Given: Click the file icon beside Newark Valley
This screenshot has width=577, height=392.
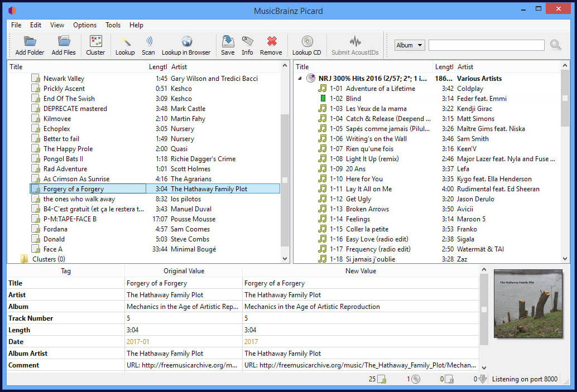Looking at the screenshot, I should [x=36, y=78].
